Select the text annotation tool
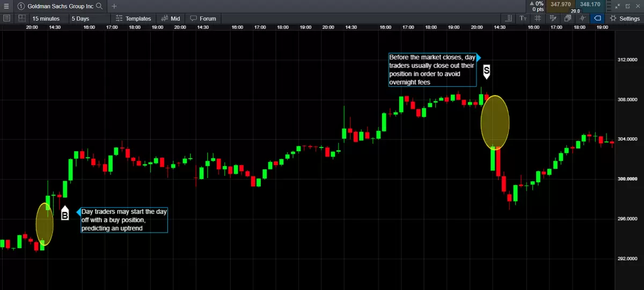This screenshot has width=644, height=290. pos(522,18)
